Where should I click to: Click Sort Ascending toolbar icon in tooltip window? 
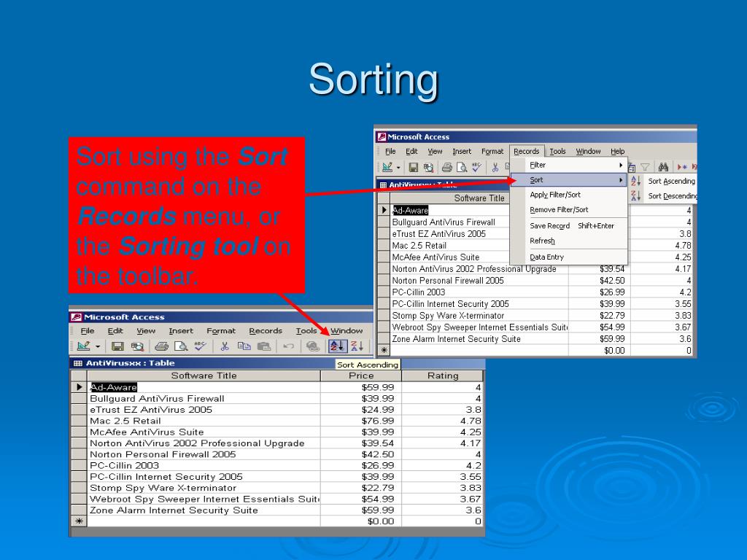pos(337,346)
